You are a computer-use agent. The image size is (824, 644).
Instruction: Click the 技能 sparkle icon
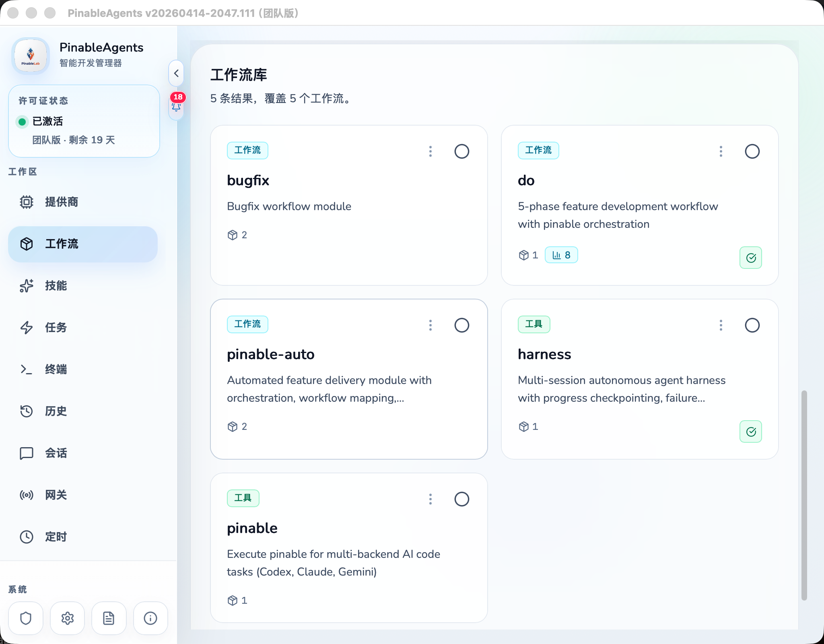(27, 286)
